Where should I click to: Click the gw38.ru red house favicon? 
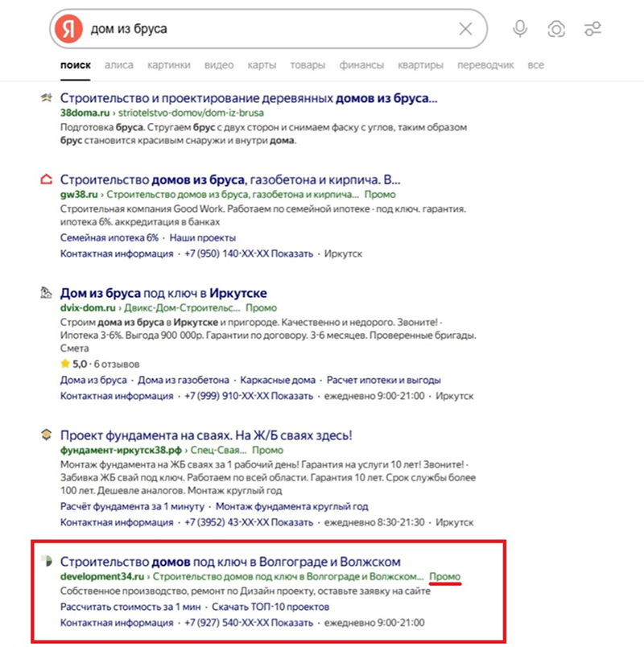[46, 179]
